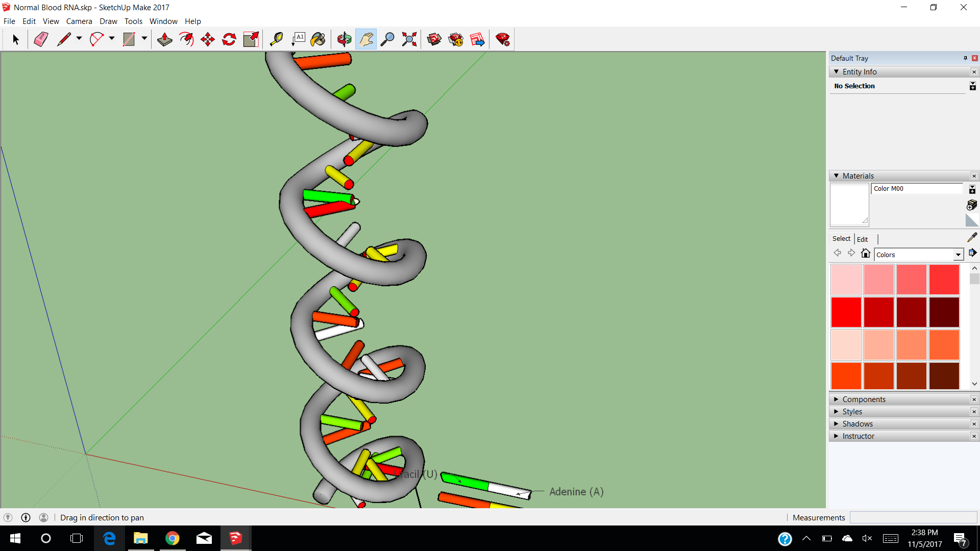Activate the Paint Bucket tool

(x=317, y=39)
